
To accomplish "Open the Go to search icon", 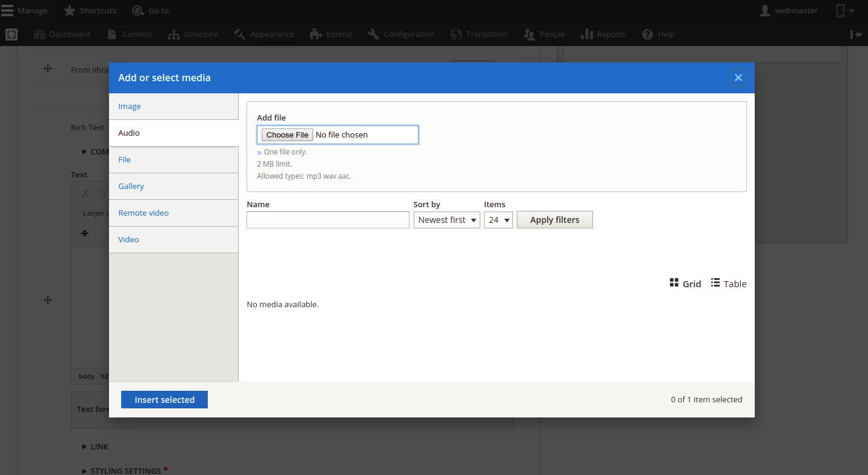I will [x=151, y=10].
